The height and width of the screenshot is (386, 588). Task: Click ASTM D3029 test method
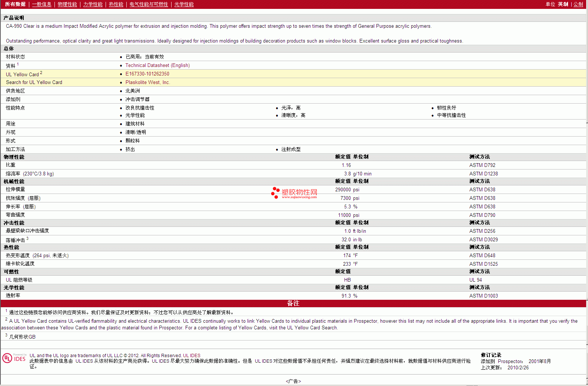(x=484, y=239)
